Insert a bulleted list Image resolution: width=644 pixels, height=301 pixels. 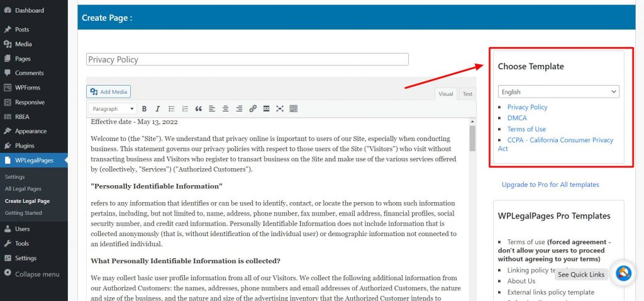[171, 109]
